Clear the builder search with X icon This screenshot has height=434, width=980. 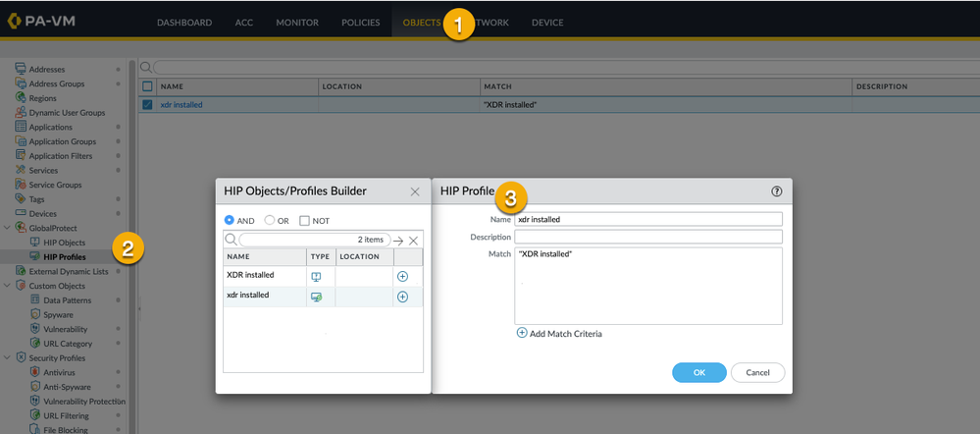point(413,241)
